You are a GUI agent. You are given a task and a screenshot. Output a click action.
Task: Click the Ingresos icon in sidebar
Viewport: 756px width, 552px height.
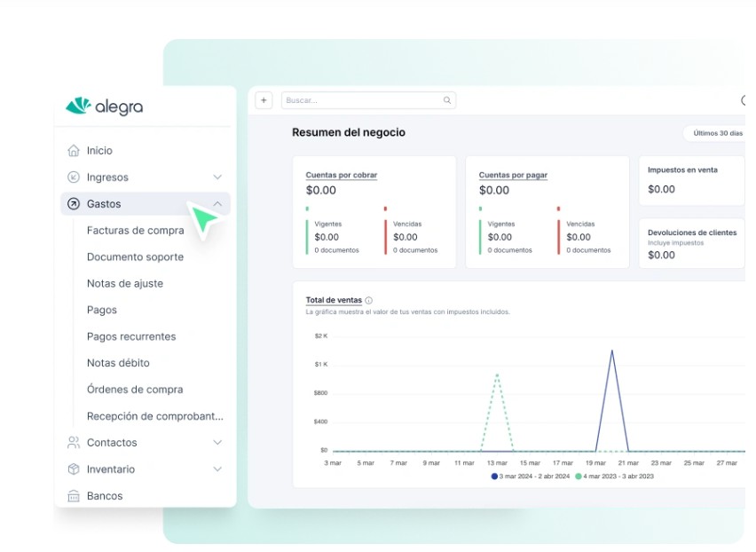pos(74,177)
